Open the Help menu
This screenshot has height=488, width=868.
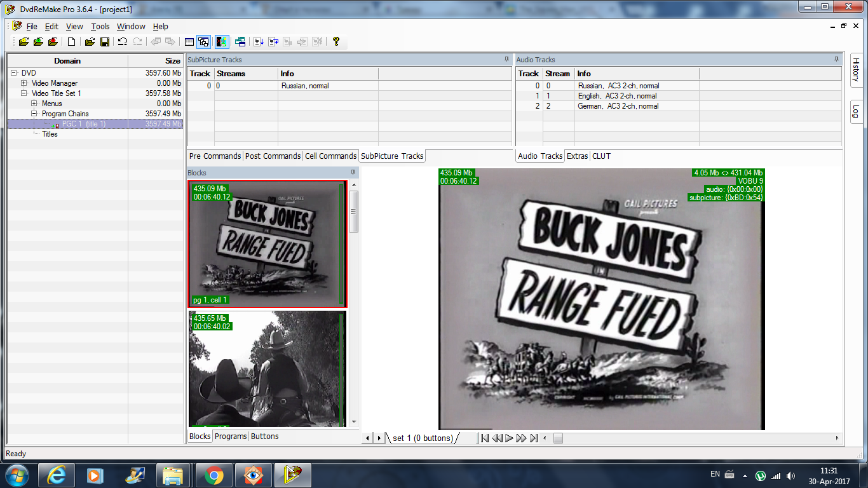[x=161, y=27]
